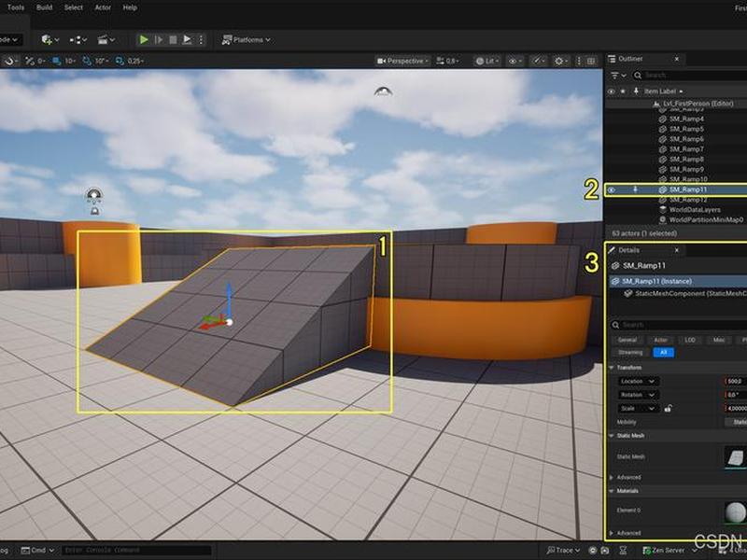Select WorldPartitionMiniMap0 in the Outliner
Image resolution: width=747 pixels, height=560 pixels.
[705, 219]
